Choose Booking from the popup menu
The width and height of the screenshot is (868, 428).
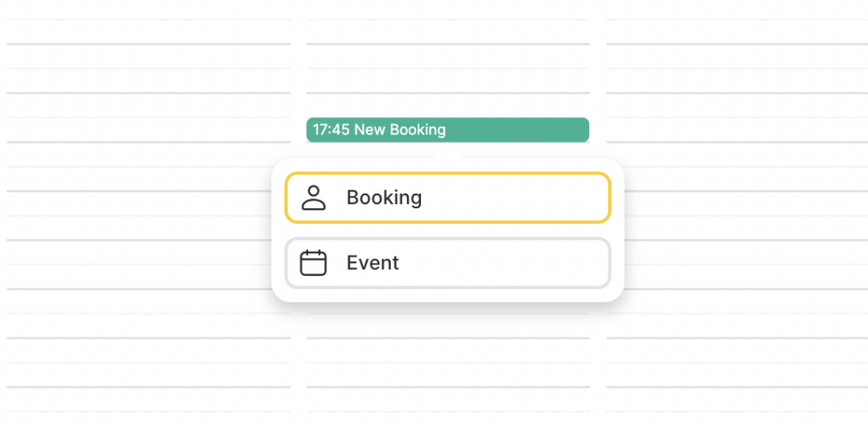point(448,198)
